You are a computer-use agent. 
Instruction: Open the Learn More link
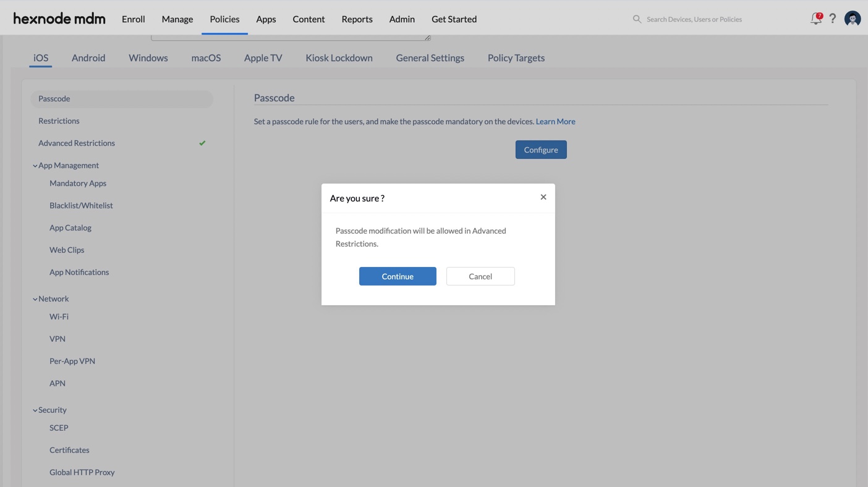(555, 121)
